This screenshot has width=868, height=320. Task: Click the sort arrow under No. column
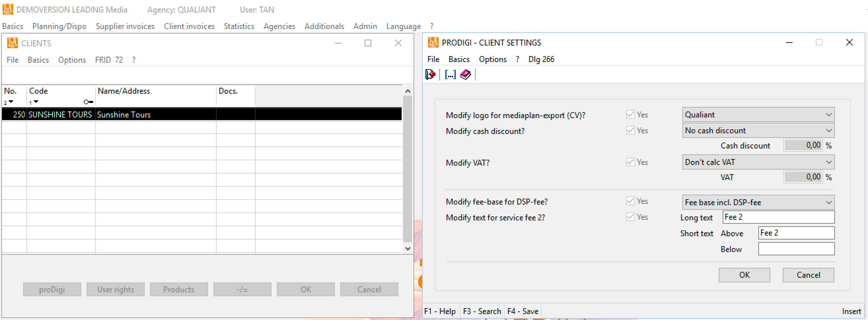tap(11, 102)
